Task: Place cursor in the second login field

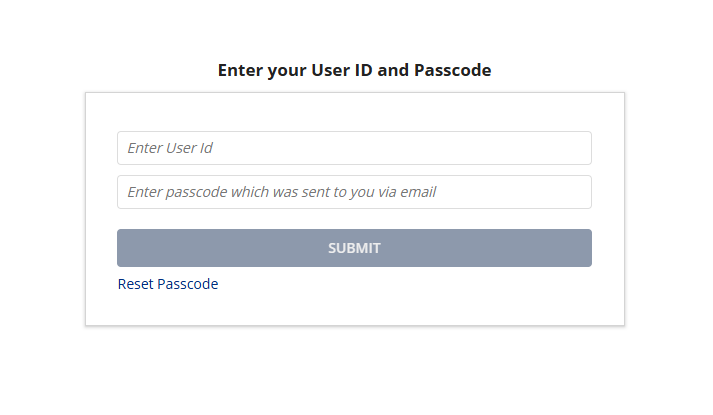Action: click(354, 192)
